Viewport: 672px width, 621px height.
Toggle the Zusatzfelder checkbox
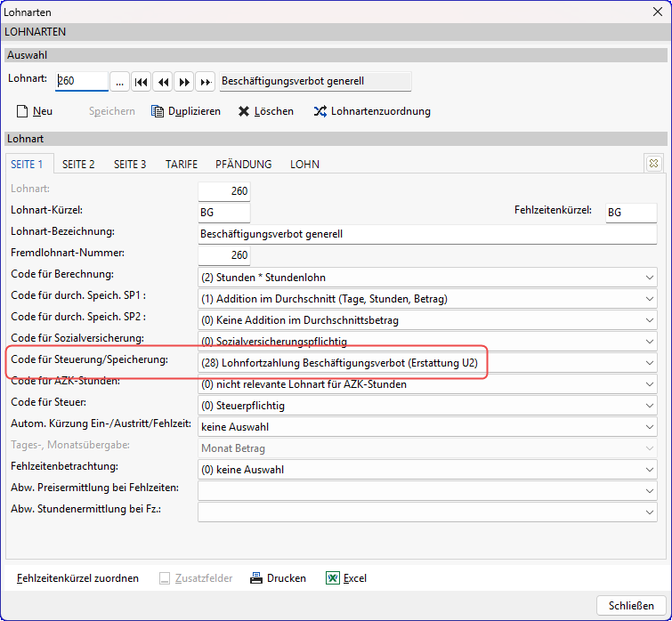click(x=165, y=578)
